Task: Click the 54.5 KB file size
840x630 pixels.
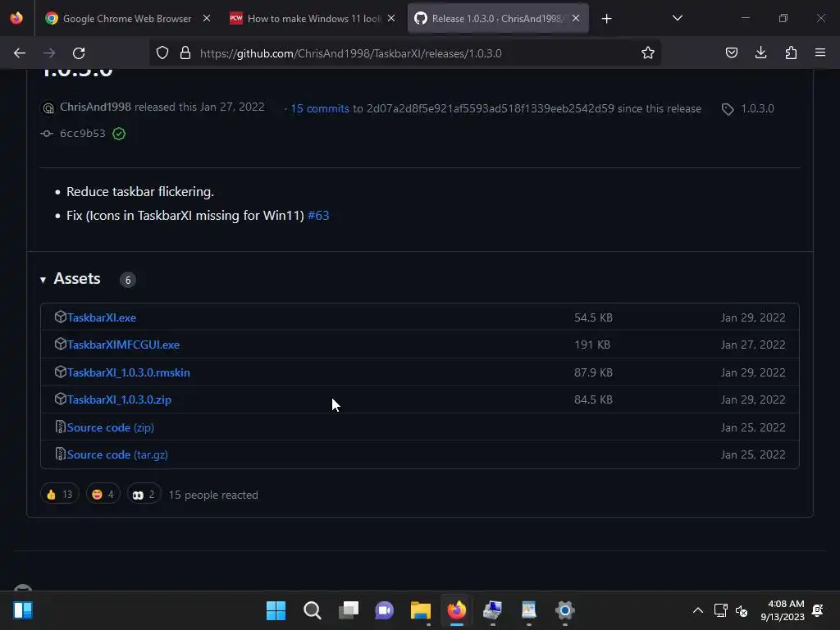Action: (x=593, y=317)
